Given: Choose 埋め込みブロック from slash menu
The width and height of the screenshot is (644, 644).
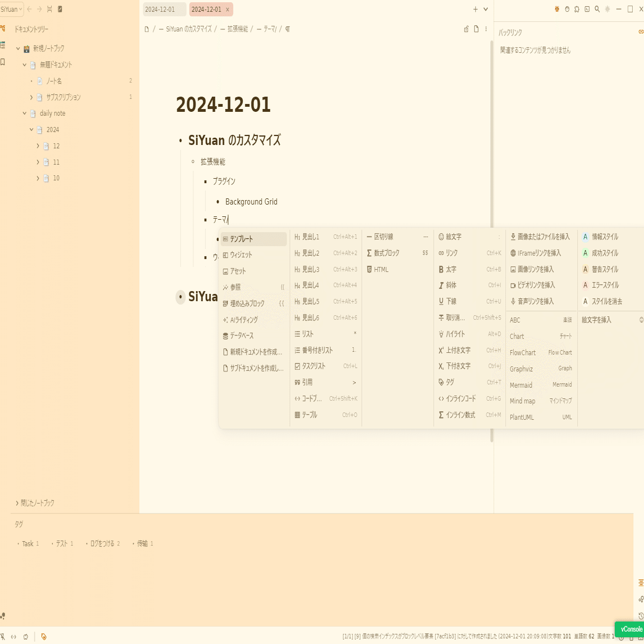Looking at the screenshot, I should 254,303.
